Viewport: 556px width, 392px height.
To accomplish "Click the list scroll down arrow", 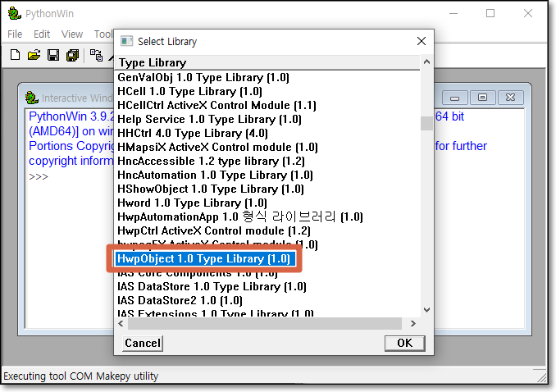I will (427, 310).
